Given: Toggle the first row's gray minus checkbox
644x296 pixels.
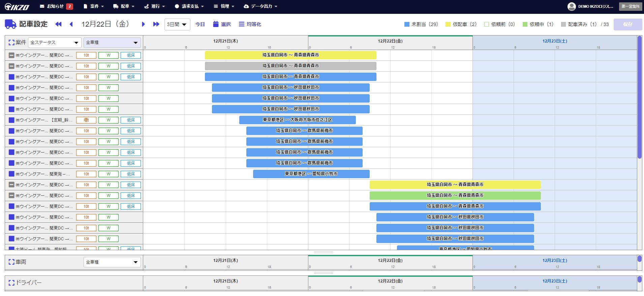Looking at the screenshot, I should [11, 55].
